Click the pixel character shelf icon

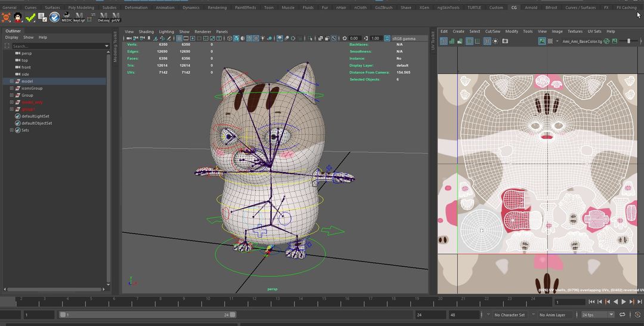coord(18,17)
